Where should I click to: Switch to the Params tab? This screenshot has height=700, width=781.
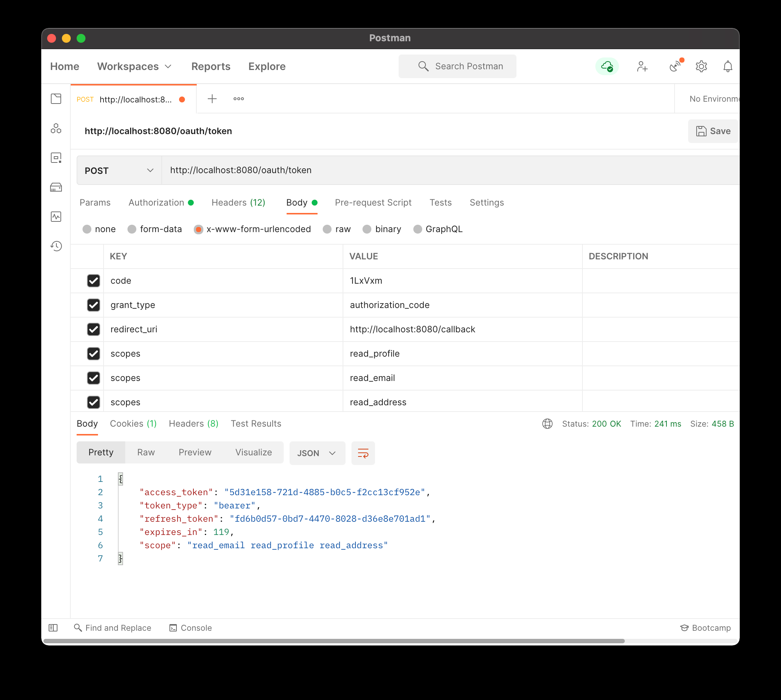[95, 203]
